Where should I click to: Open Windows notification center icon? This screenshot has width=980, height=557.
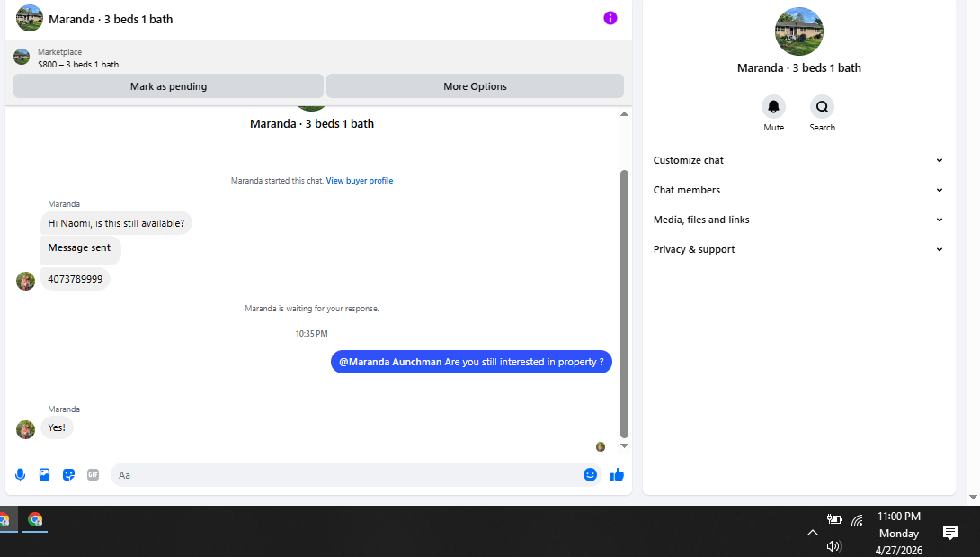coord(950,533)
